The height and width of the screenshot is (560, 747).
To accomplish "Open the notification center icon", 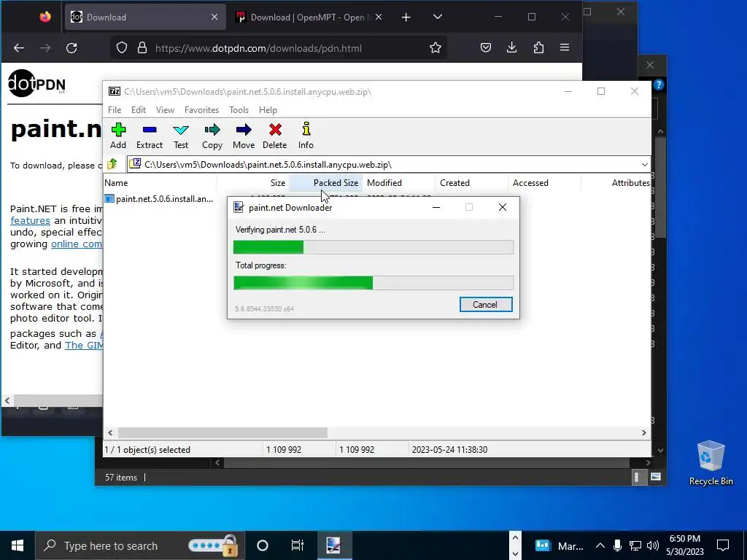I will (x=723, y=545).
